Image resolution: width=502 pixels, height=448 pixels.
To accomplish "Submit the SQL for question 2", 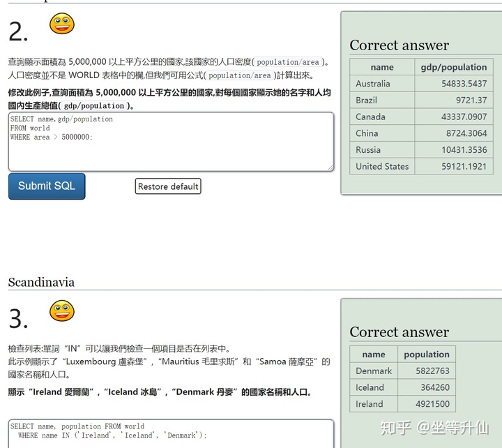I will 47,186.
